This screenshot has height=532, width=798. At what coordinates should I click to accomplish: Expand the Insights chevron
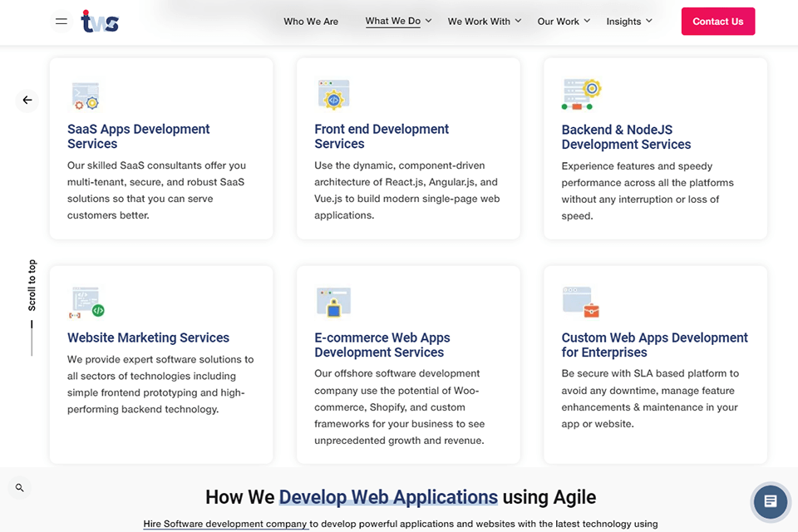[649, 21]
